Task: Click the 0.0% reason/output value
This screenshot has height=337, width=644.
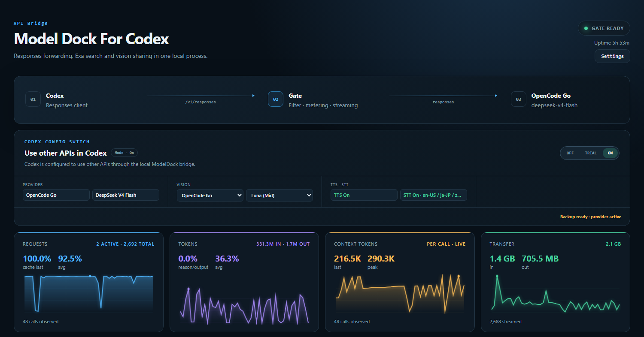Action: click(x=188, y=259)
